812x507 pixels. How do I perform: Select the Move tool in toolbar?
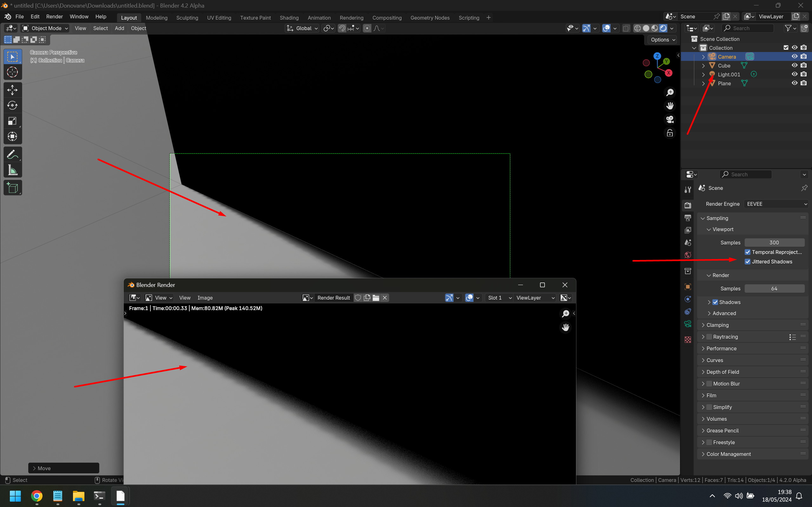click(12, 90)
